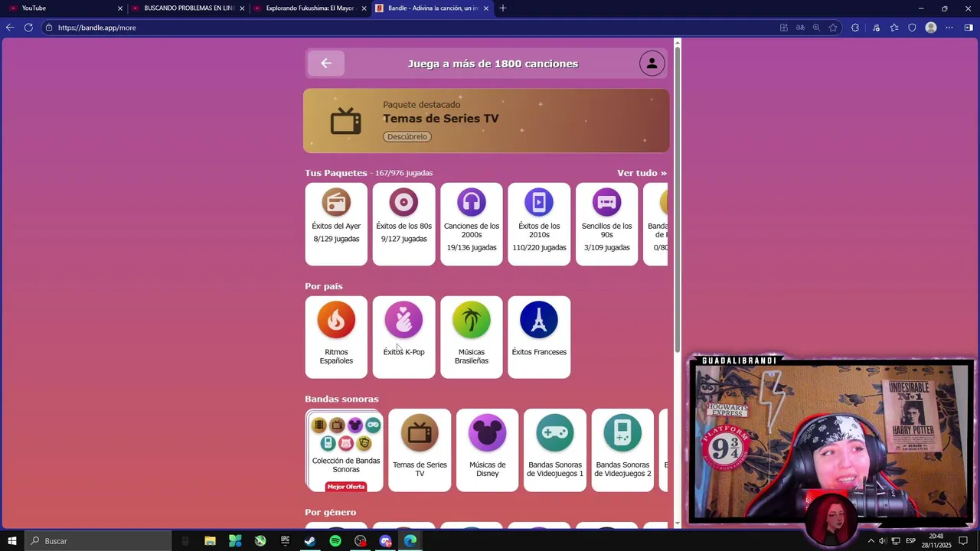The width and height of the screenshot is (980, 551).
Task: Click the 'Por país' section heading
Action: pos(324,286)
